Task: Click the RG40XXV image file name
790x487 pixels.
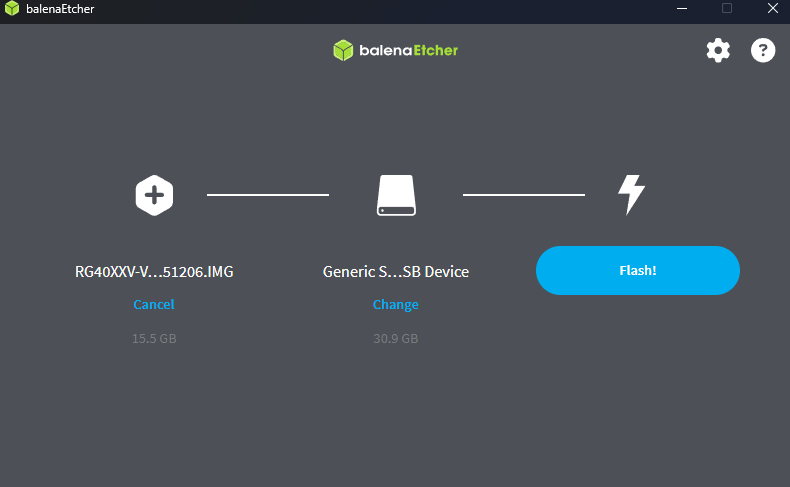Action: [x=154, y=271]
